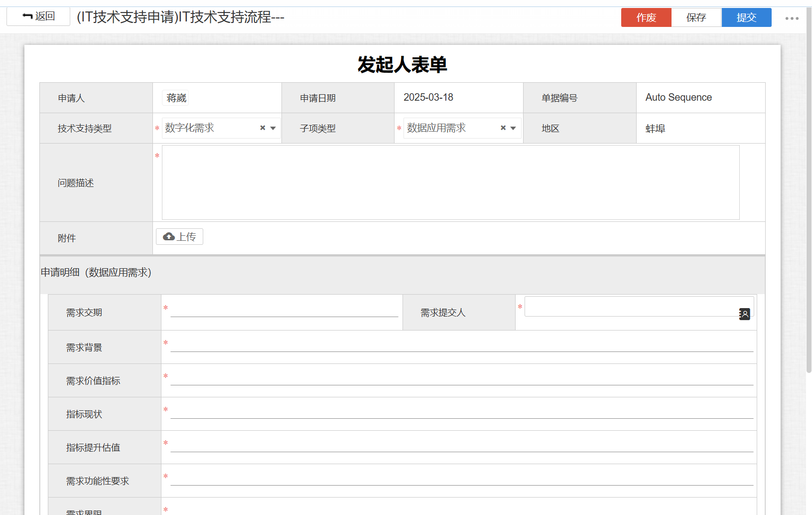Select the 指标现状 input field

click(x=461, y=412)
